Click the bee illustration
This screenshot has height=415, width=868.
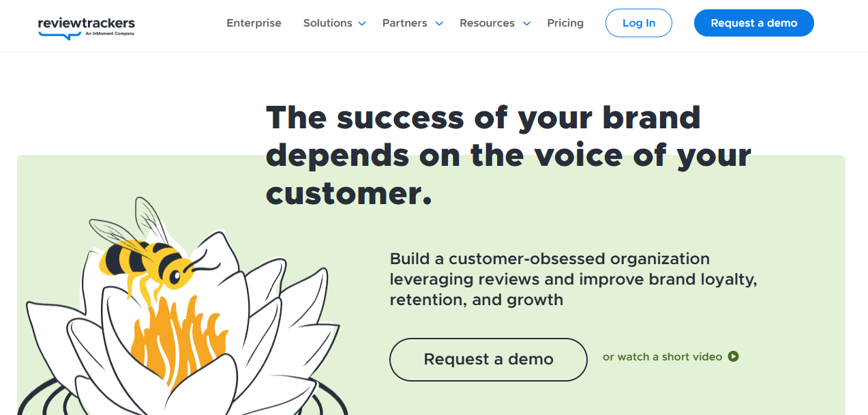[x=147, y=258]
